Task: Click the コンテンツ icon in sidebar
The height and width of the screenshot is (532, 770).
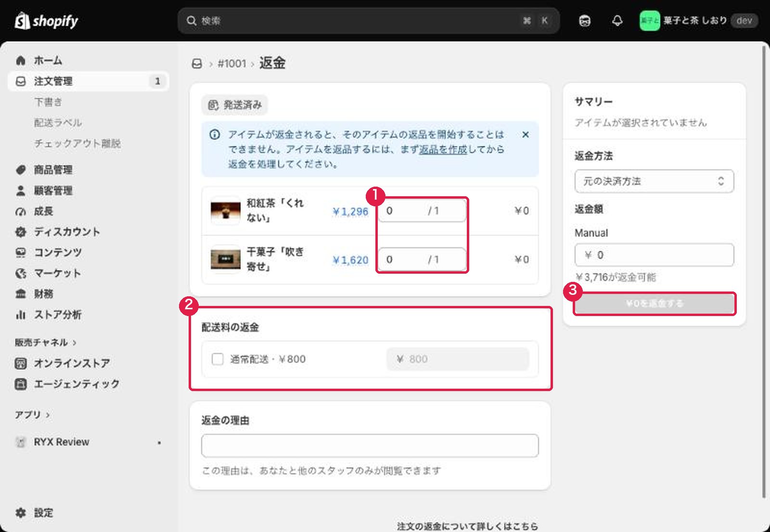Action: [21, 253]
